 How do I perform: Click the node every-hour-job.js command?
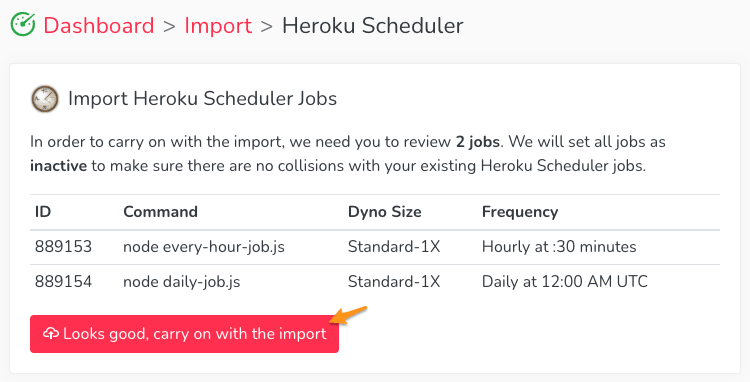tap(204, 247)
